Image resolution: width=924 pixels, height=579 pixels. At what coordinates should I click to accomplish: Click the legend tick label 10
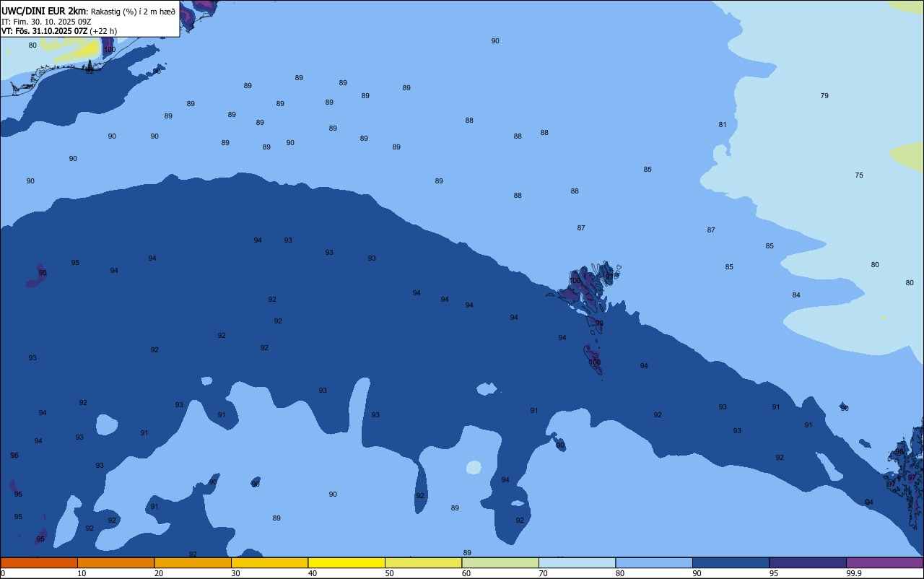82,573
